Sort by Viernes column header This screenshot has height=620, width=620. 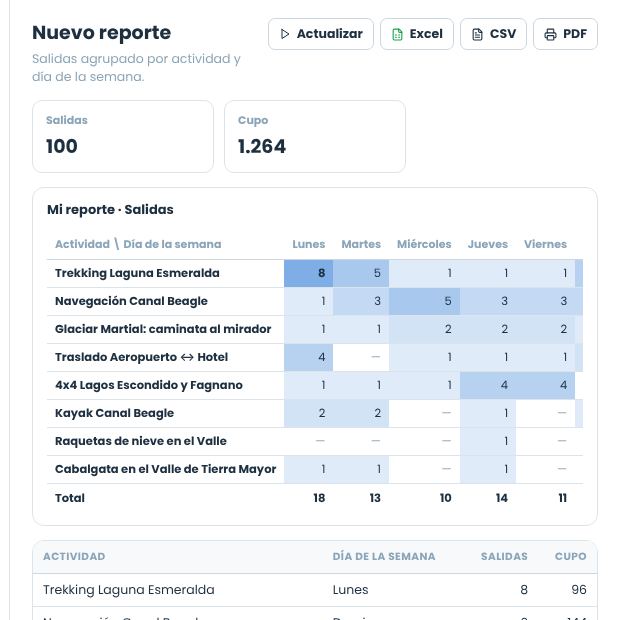pyautogui.click(x=545, y=244)
